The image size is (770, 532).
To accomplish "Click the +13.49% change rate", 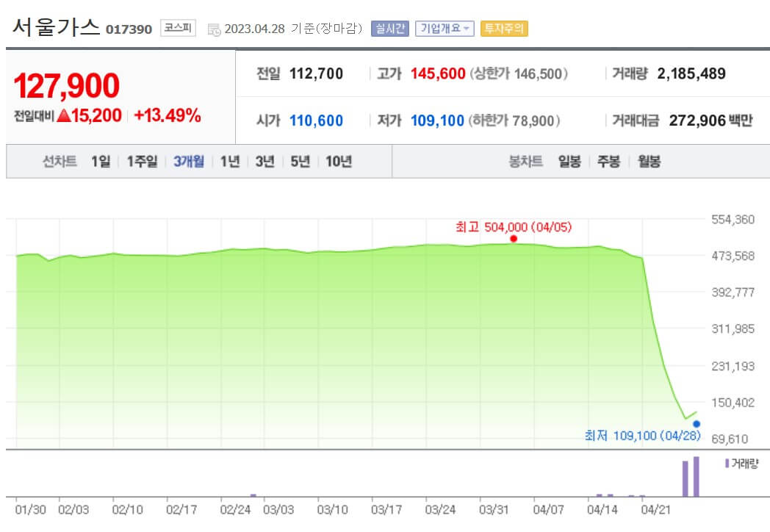I will [x=168, y=115].
